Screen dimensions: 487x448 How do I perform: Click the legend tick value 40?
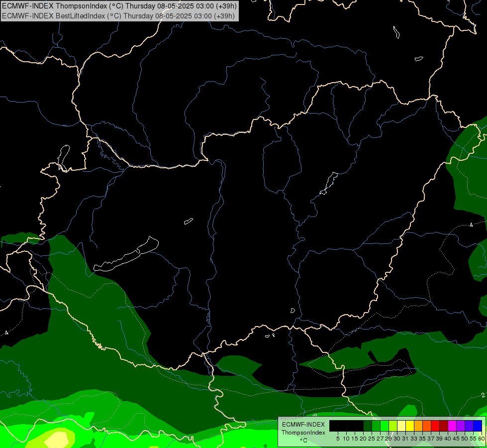448,439
